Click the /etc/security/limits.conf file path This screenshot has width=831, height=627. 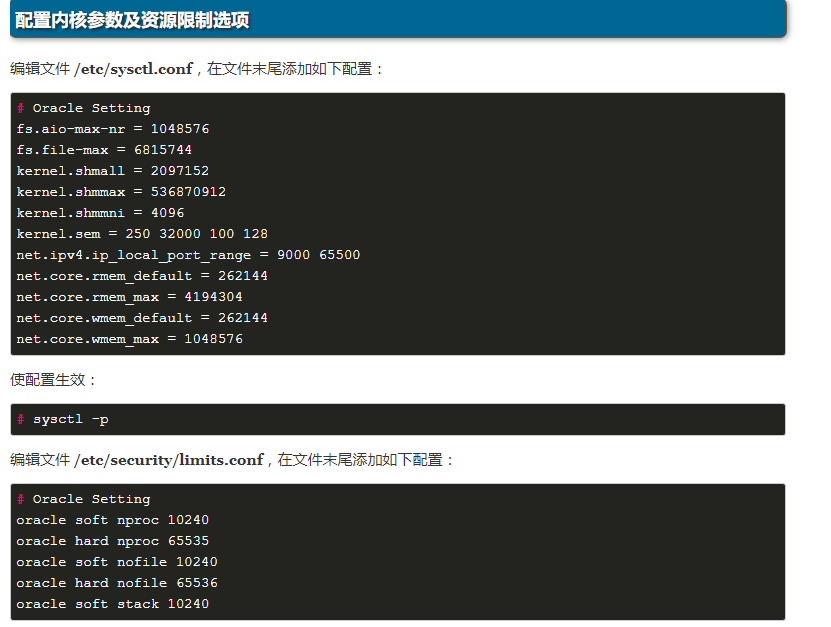(x=169, y=460)
